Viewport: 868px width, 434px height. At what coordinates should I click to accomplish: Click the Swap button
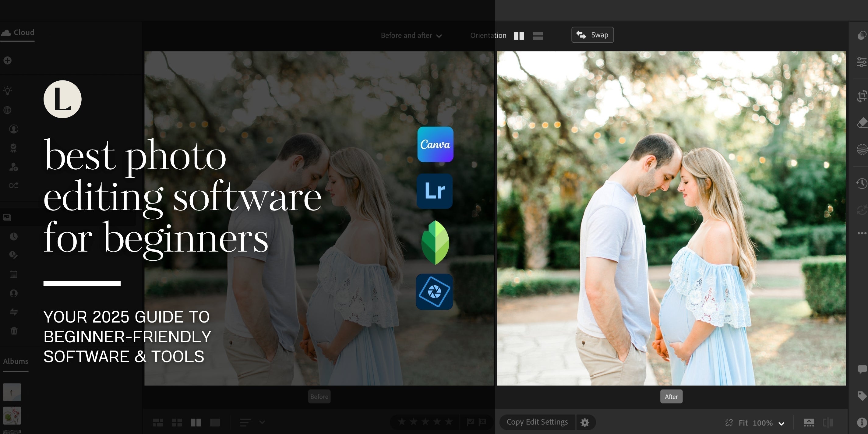coord(592,35)
